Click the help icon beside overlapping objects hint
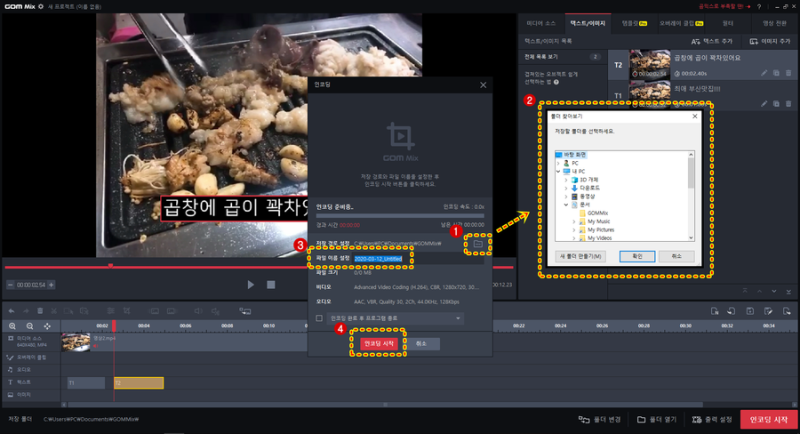The height and width of the screenshot is (434, 800). coord(556,82)
